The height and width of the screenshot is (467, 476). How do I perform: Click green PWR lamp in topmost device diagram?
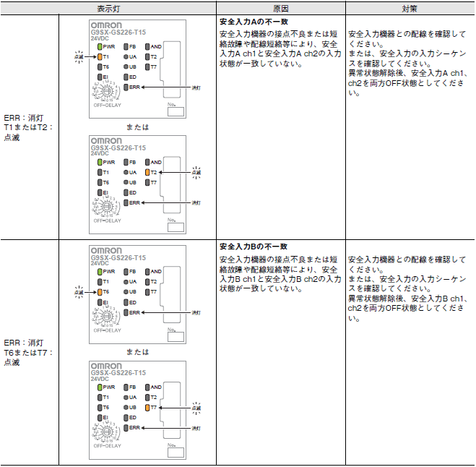click(100, 46)
